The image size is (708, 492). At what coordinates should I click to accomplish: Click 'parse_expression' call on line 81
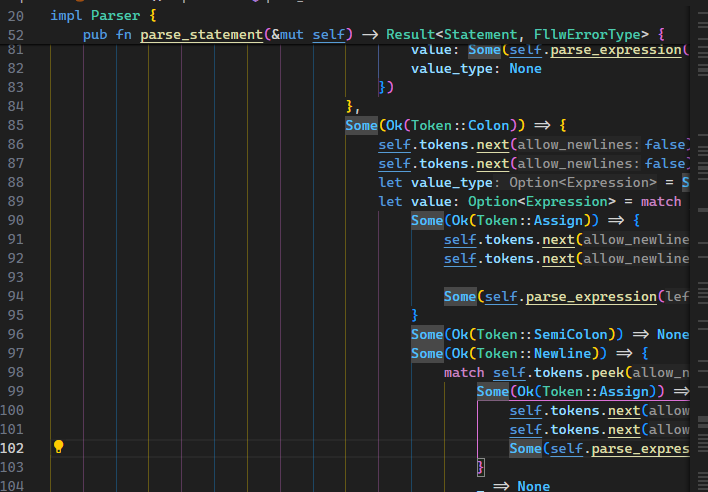point(616,50)
